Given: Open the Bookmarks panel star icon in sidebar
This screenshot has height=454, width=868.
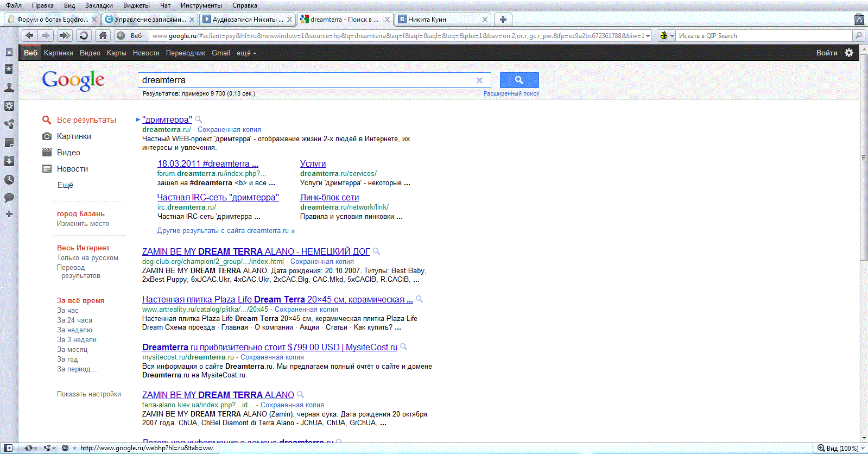Looking at the screenshot, I should point(9,53).
